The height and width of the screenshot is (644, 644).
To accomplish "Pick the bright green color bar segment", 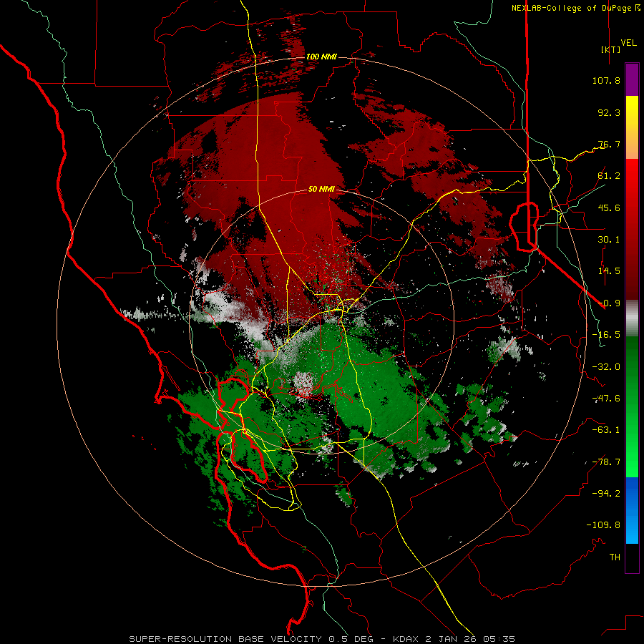I will click(x=632, y=460).
